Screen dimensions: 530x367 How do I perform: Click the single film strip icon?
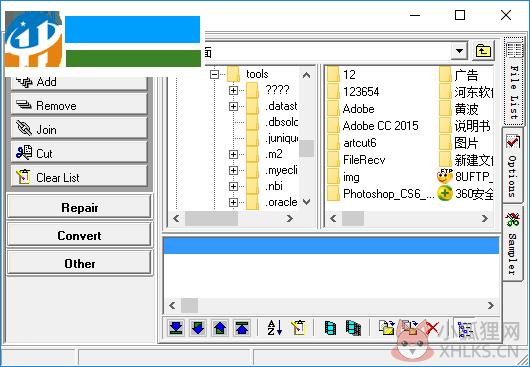coord(330,328)
